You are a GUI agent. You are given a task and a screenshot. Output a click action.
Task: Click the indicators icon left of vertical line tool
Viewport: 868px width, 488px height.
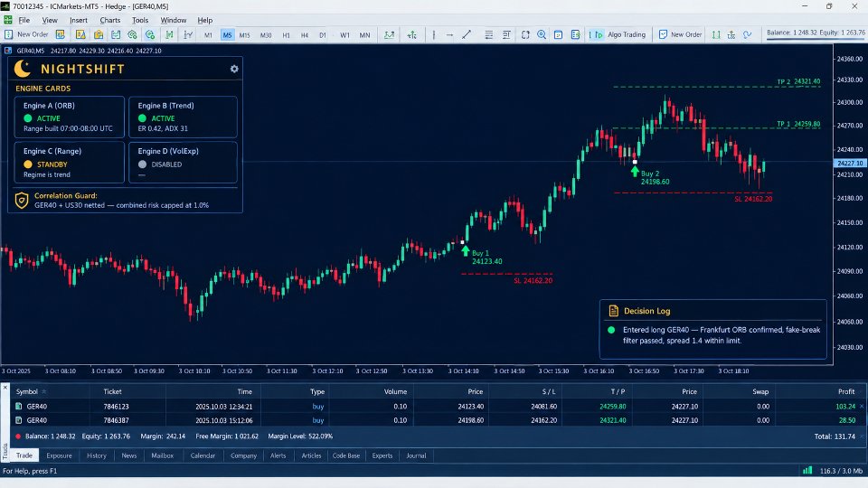[x=412, y=34]
